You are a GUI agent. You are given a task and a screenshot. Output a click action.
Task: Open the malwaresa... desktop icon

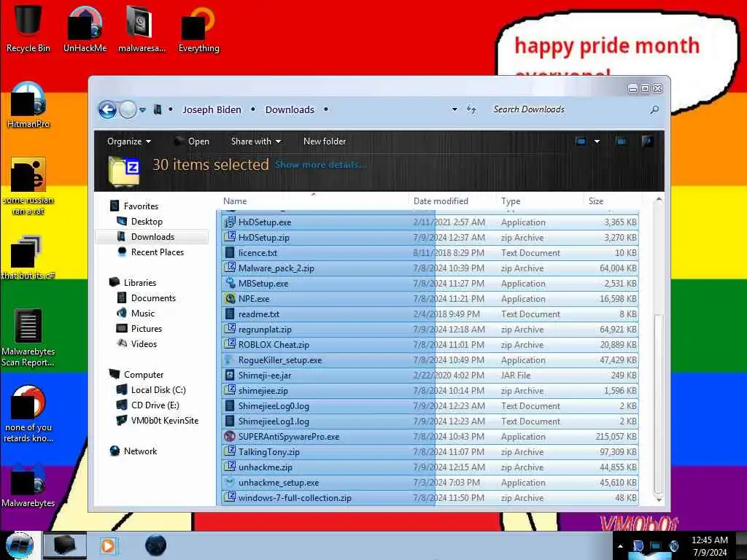click(142, 28)
